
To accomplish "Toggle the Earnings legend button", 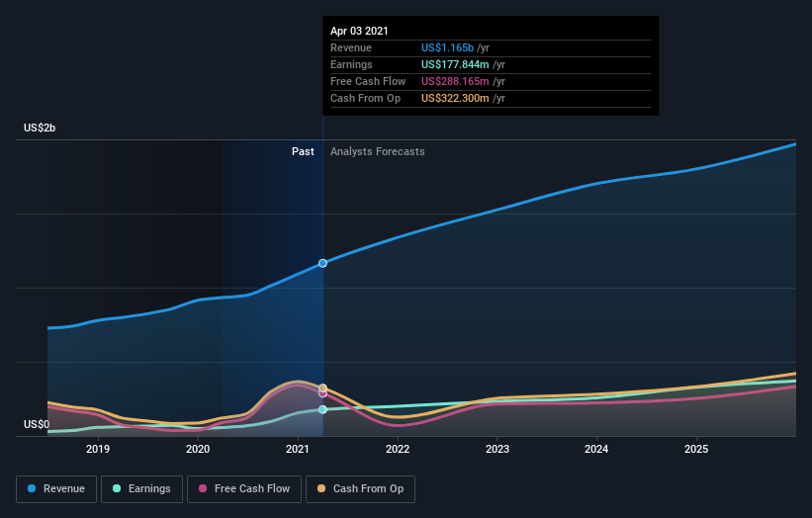I will point(141,489).
